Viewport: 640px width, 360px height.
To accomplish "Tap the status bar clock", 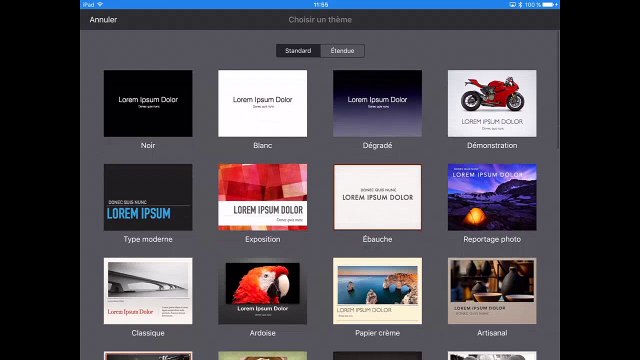I will tap(321, 4).
